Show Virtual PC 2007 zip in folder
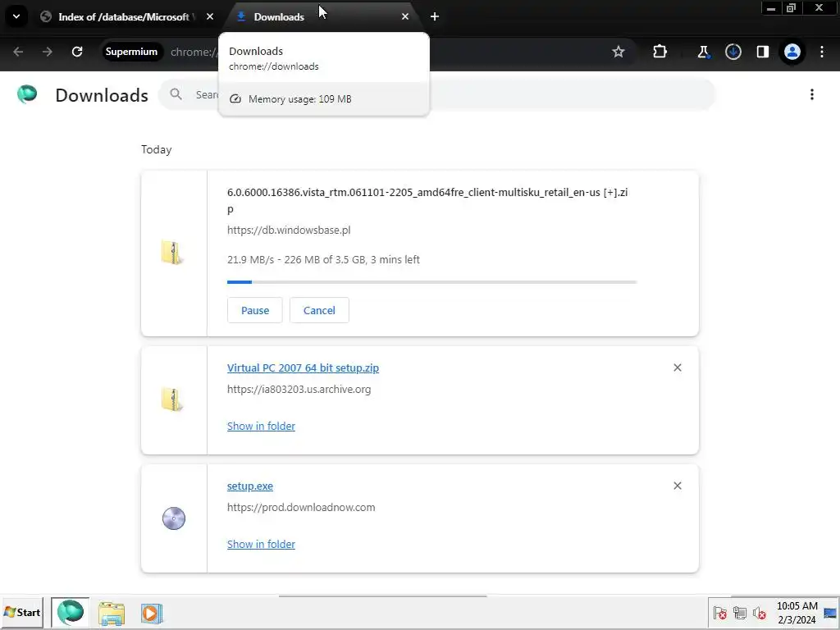This screenshot has width=840, height=630. [261, 426]
